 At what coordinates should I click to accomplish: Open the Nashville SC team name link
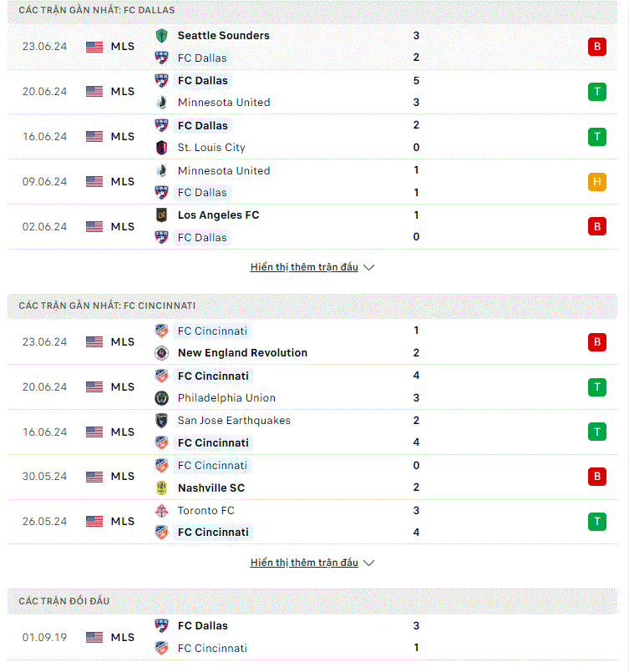click(211, 488)
